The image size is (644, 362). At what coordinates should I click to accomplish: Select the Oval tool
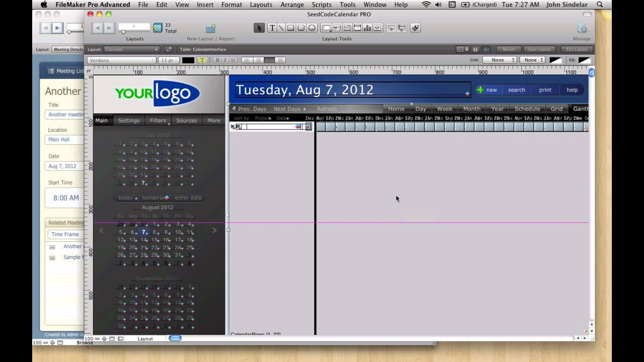coord(311,28)
